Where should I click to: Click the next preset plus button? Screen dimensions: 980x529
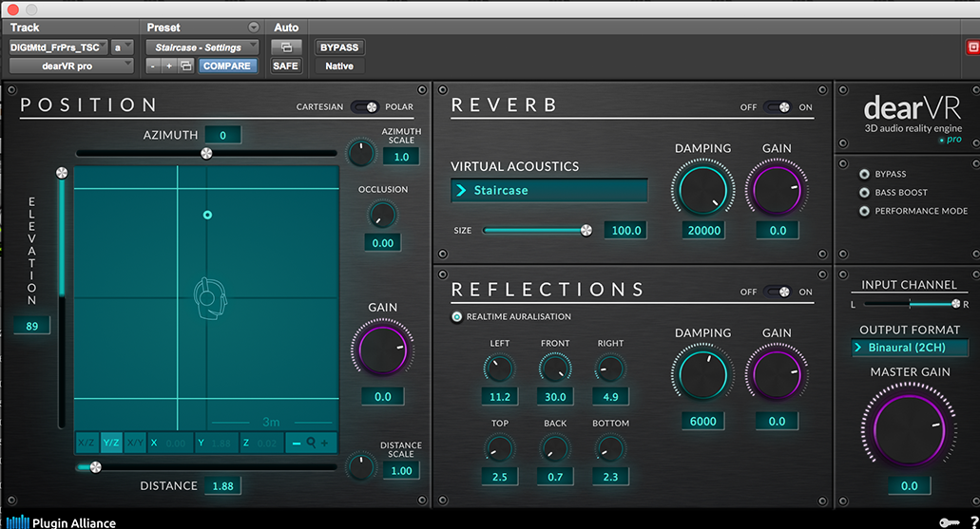(x=169, y=66)
